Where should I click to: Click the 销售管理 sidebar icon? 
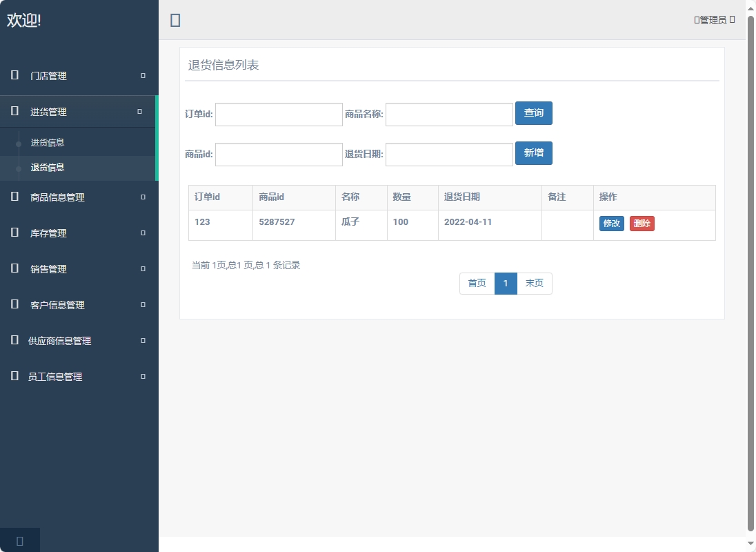click(x=14, y=268)
